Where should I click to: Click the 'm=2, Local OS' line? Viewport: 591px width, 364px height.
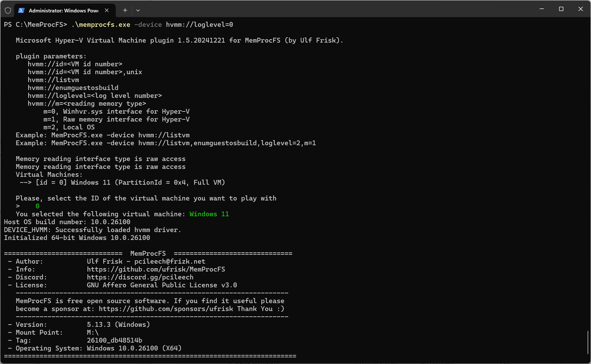tap(69, 127)
